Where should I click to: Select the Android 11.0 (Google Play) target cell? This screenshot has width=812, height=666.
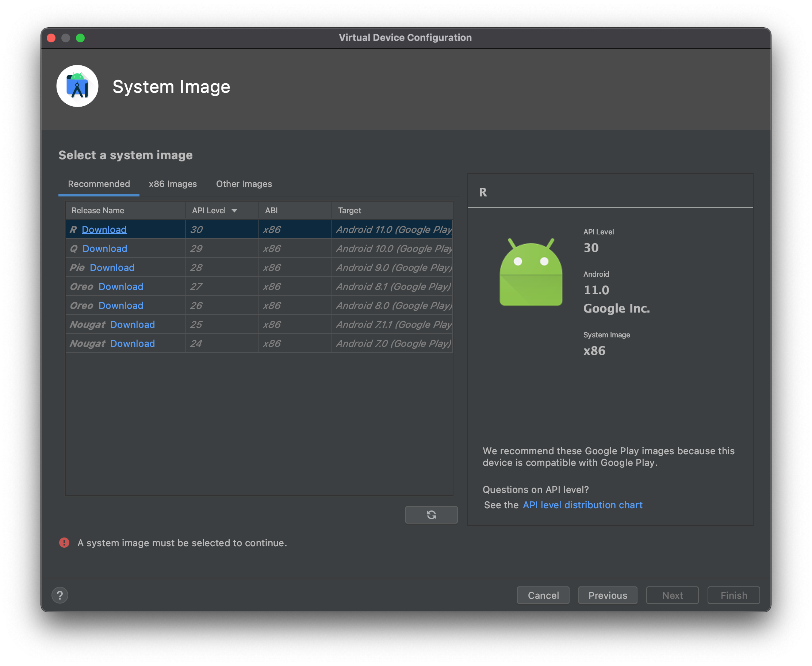(392, 229)
